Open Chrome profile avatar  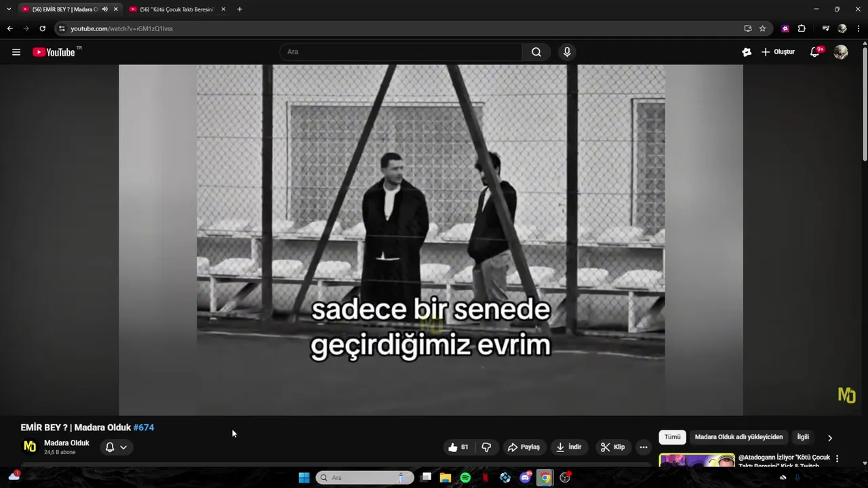pos(842,28)
